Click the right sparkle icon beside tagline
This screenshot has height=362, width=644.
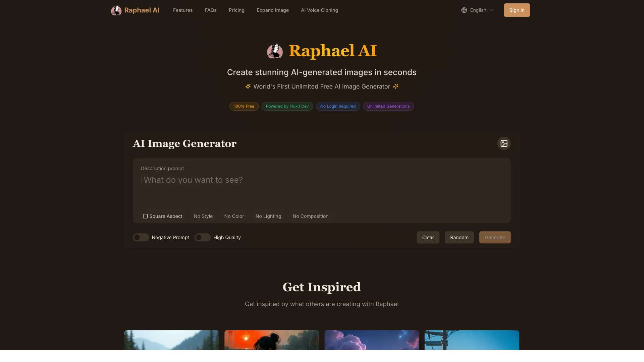(396, 86)
